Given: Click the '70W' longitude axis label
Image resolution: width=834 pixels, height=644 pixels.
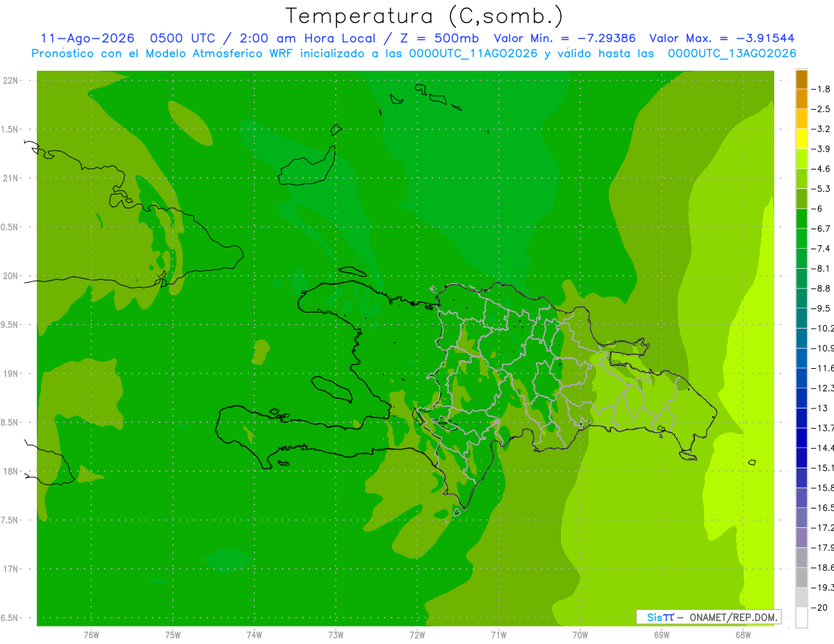Looking at the screenshot, I should point(580,634).
